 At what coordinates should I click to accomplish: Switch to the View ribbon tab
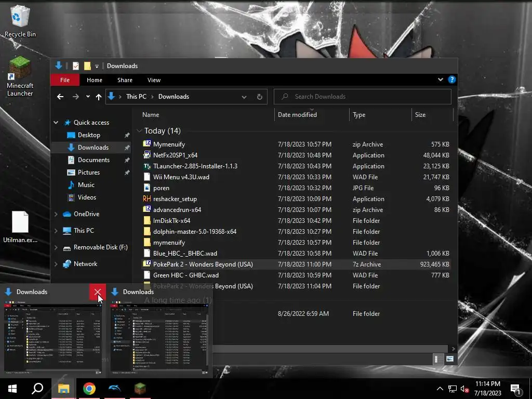[154, 80]
